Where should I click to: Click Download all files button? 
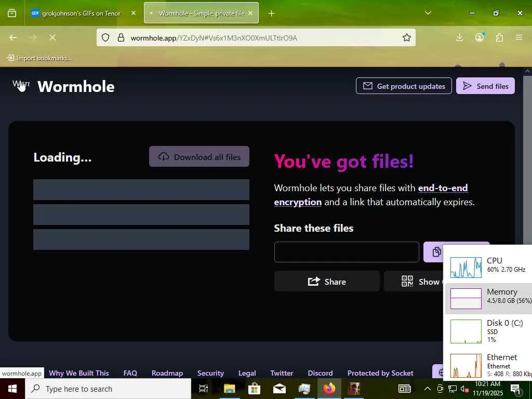pos(199,157)
